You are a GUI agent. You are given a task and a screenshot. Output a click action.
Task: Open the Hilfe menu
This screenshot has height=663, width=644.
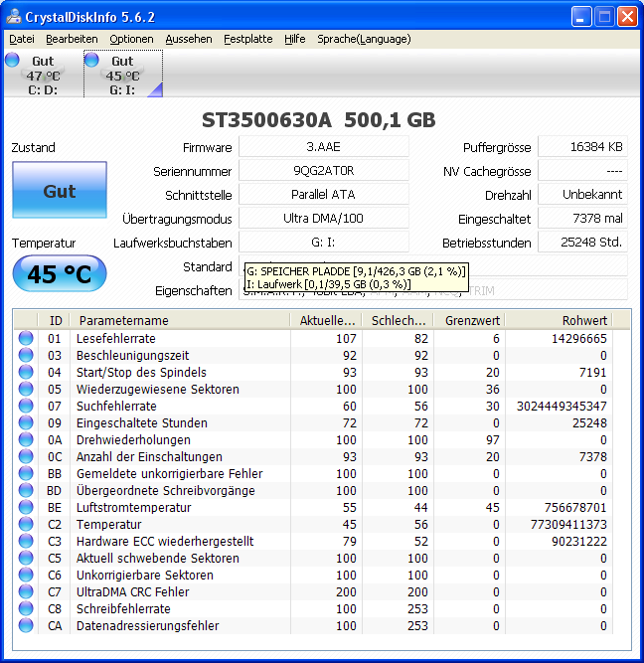point(295,39)
